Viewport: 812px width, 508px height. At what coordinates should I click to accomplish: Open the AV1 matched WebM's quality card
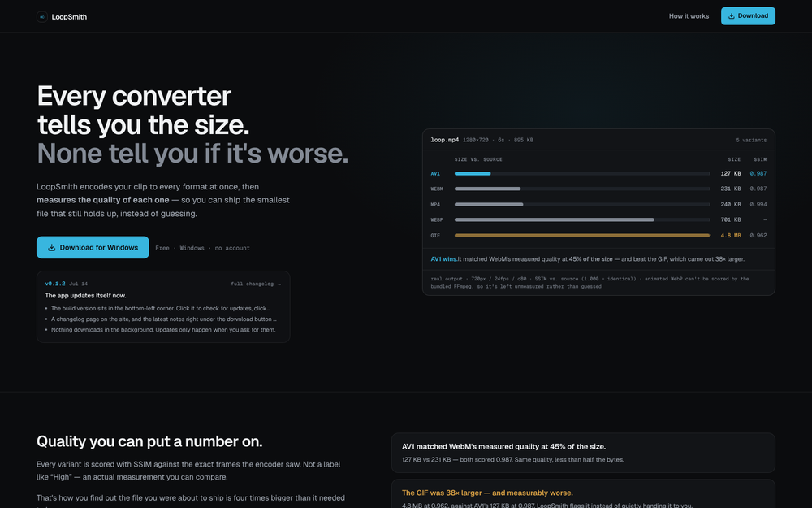[x=583, y=453]
